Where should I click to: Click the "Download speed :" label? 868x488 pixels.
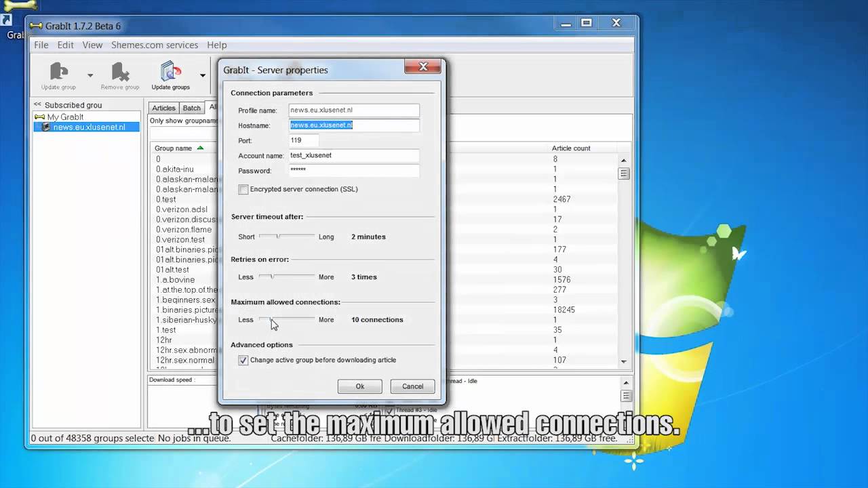point(172,380)
